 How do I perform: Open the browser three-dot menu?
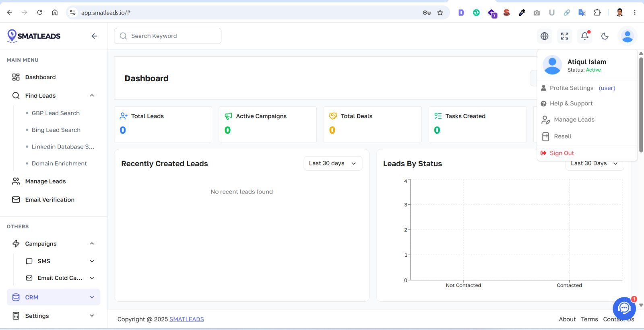(x=635, y=12)
